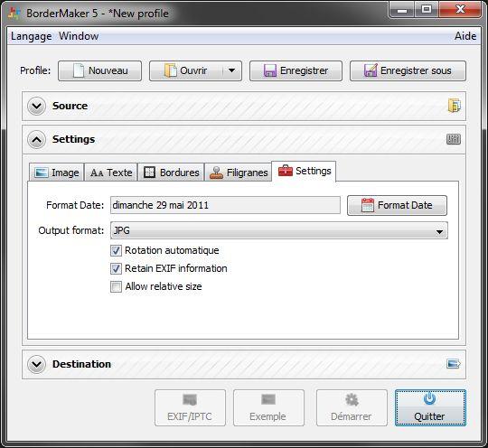Click Nouveau to create new profile
This screenshot has width=488, height=448.
click(99, 70)
